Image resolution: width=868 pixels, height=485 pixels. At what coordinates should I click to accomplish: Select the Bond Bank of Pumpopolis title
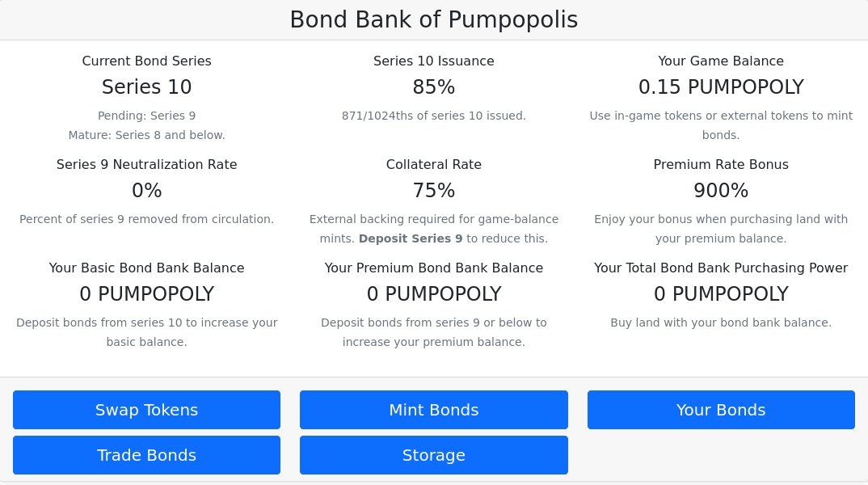pyautogui.click(x=434, y=20)
